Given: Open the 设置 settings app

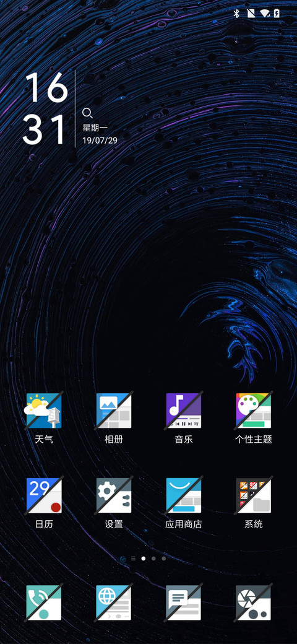Looking at the screenshot, I should pyautogui.click(x=114, y=496).
